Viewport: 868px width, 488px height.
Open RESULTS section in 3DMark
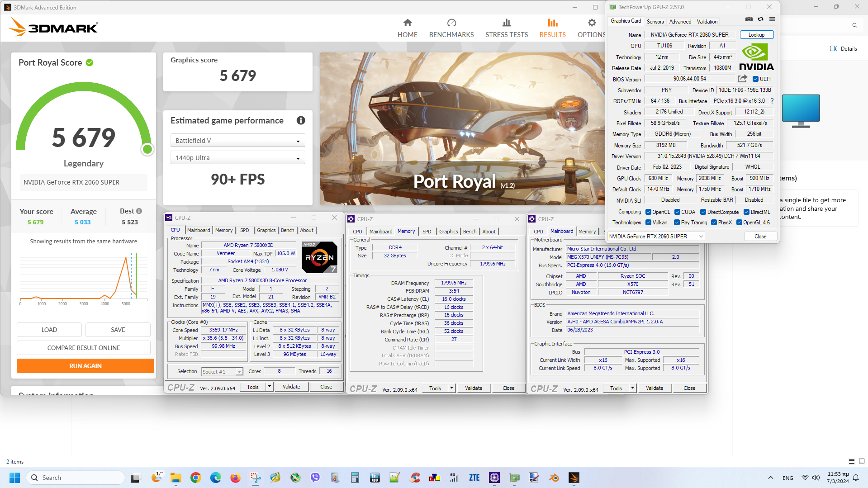point(552,28)
